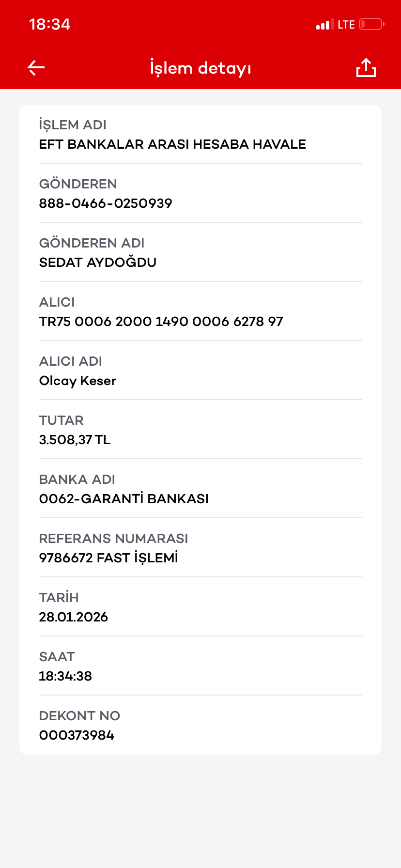Tap the back arrow icon
401x868 pixels.
(36, 68)
